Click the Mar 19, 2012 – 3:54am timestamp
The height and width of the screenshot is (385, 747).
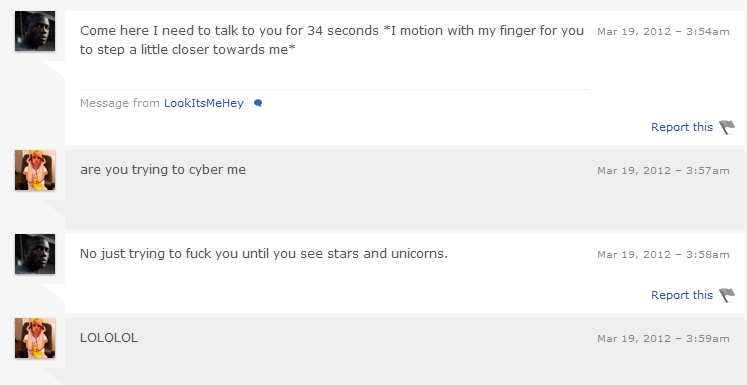tap(663, 31)
